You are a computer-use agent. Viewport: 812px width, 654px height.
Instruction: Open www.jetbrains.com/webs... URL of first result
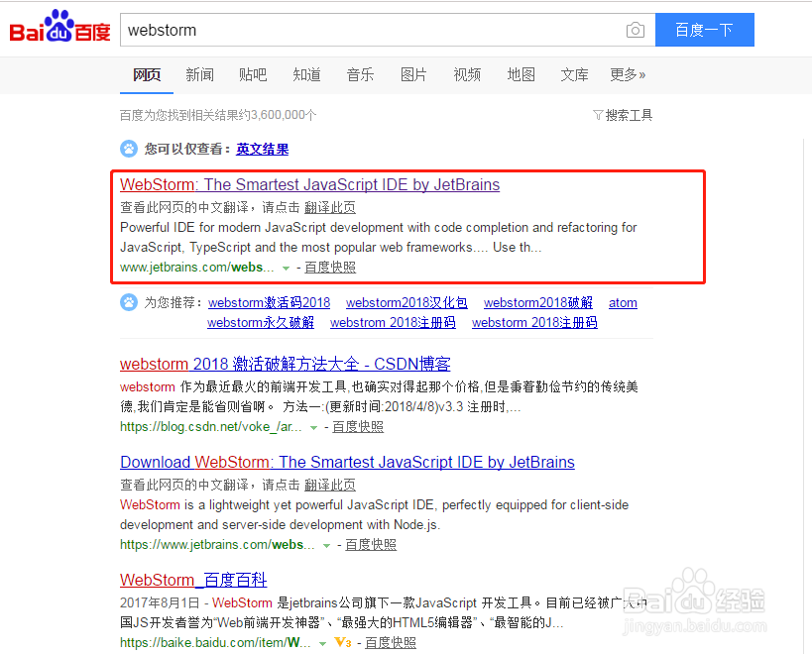click(196, 268)
